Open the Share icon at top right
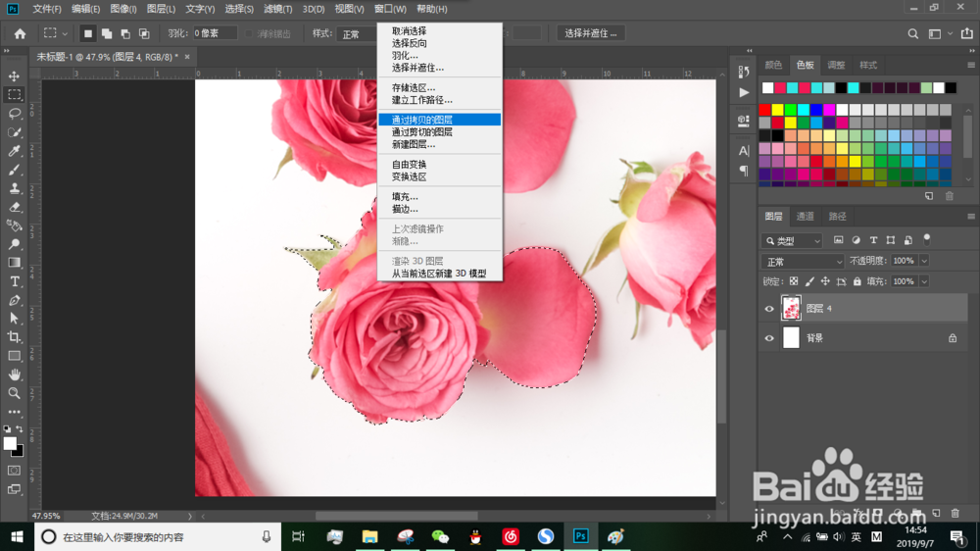 click(967, 33)
